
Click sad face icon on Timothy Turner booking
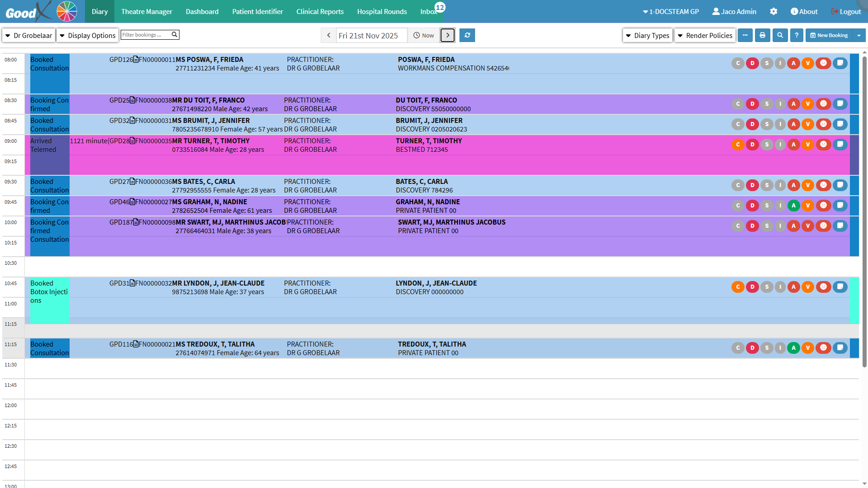pos(823,145)
